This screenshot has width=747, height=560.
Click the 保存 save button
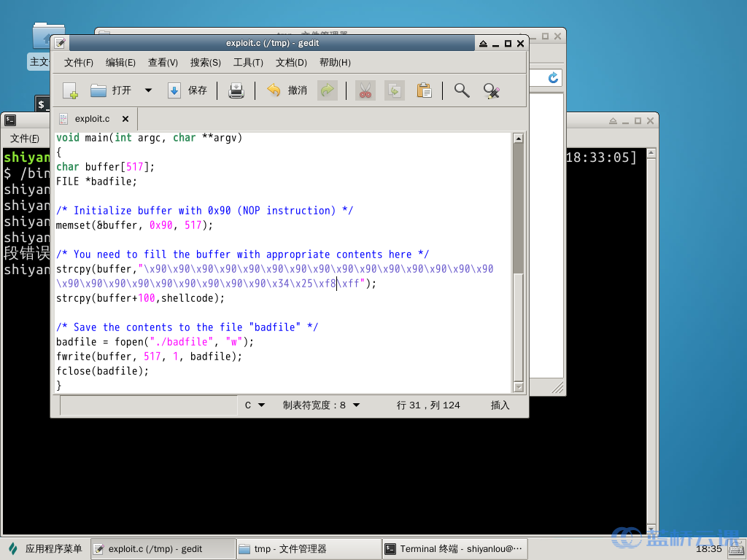pos(187,90)
